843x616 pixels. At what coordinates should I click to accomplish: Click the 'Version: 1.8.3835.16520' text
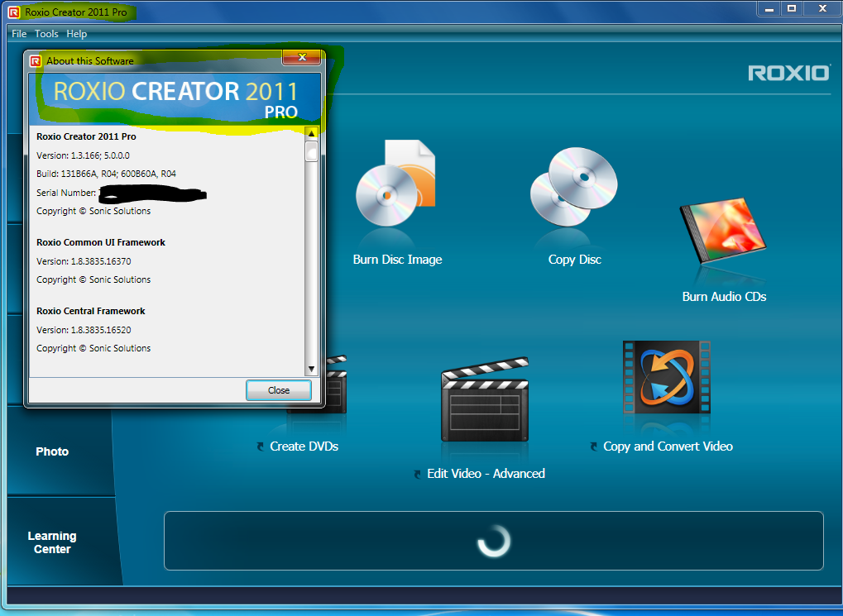click(84, 330)
